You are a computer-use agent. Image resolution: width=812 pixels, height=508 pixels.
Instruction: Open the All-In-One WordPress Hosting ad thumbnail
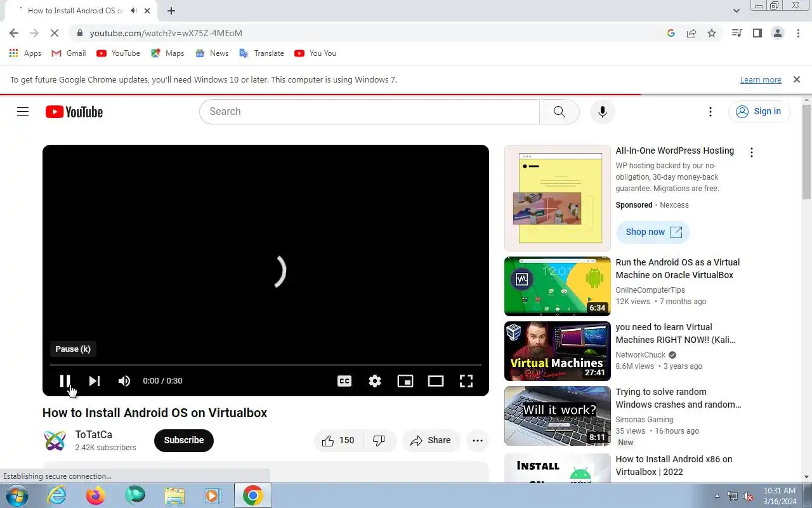[x=558, y=198]
